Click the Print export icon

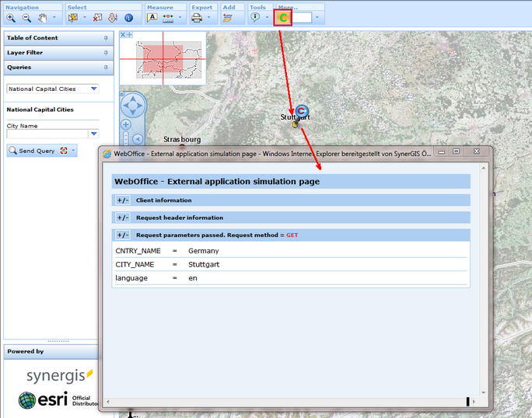(197, 18)
